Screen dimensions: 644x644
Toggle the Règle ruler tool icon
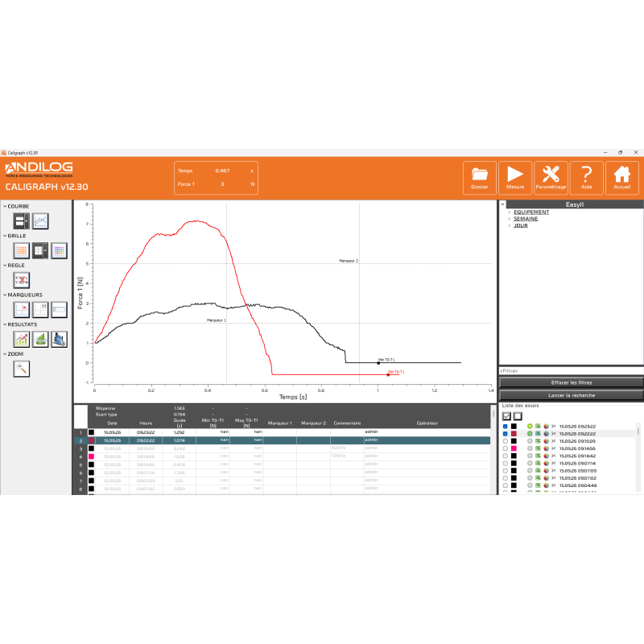pos(22,280)
